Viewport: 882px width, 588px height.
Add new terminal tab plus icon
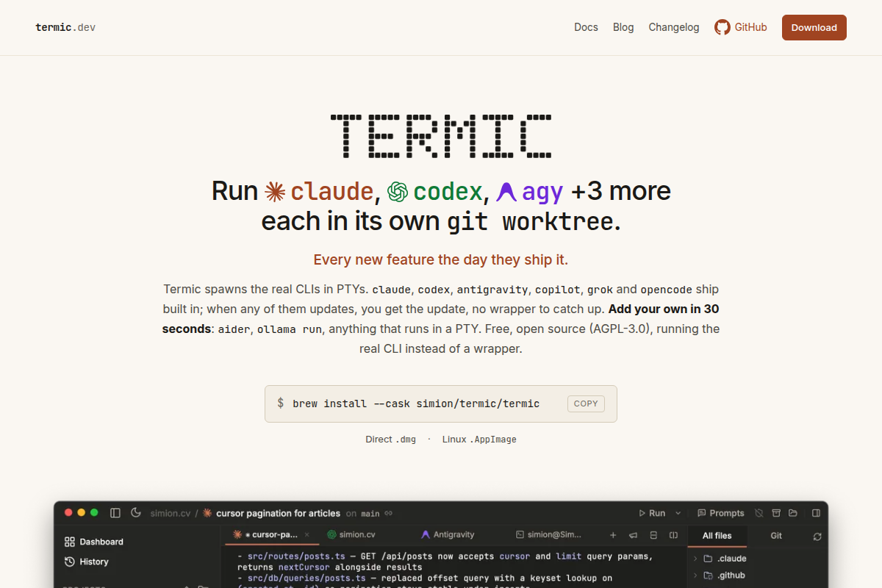pos(613,535)
